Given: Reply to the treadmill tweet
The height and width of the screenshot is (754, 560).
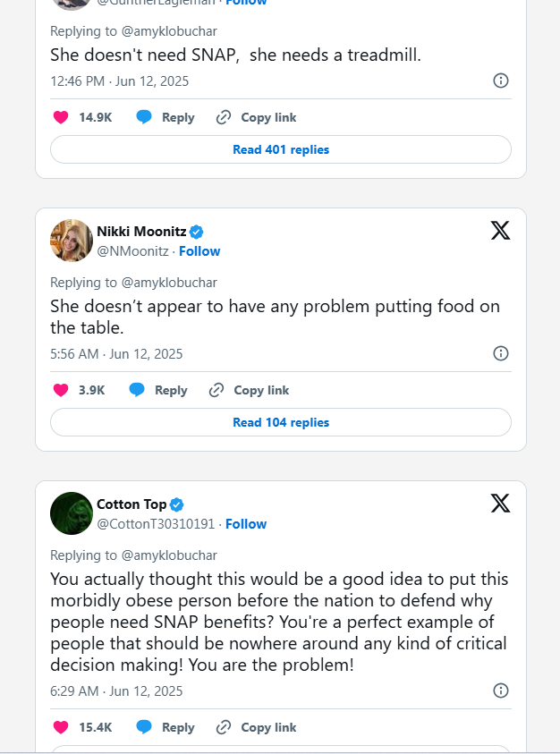Looking at the screenshot, I should pyautogui.click(x=165, y=117).
